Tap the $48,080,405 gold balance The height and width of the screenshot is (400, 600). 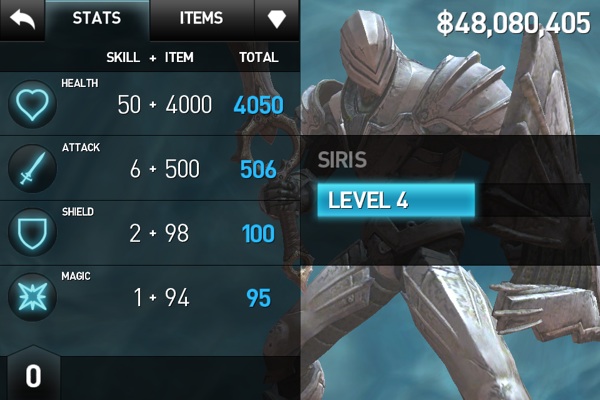[x=513, y=23]
